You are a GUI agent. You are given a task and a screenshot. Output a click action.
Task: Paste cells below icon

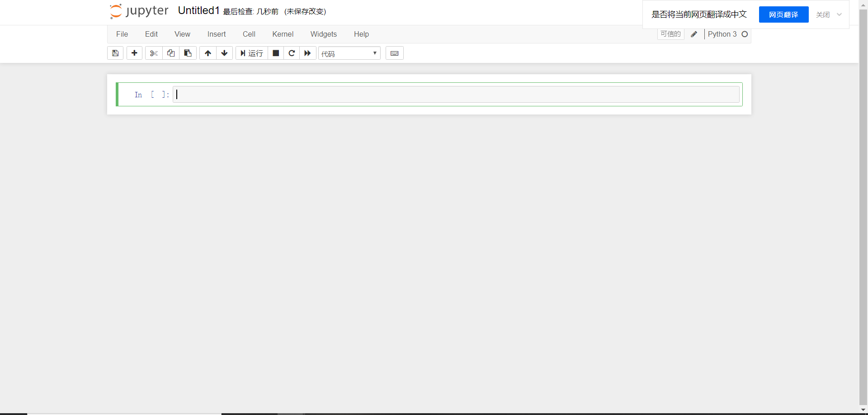[188, 53]
